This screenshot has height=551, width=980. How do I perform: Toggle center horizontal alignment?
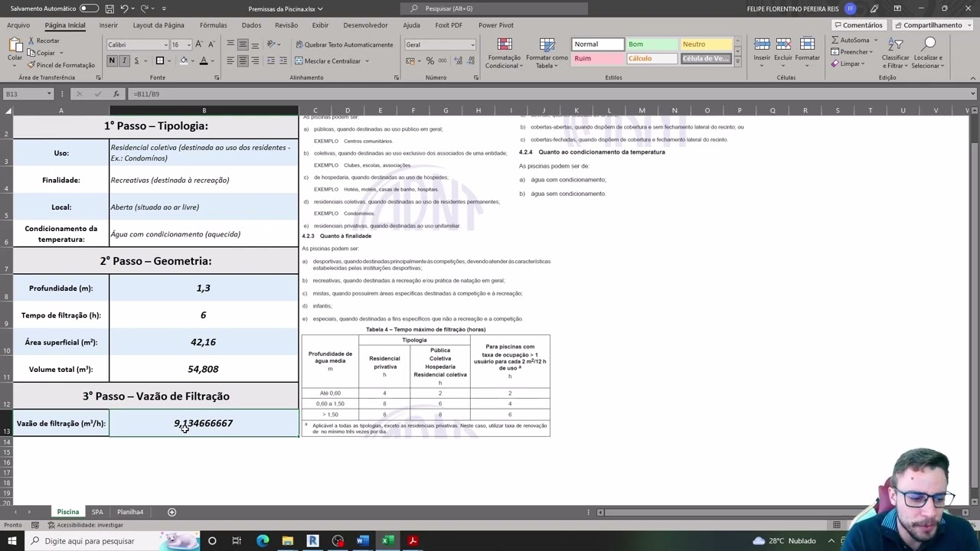point(243,60)
